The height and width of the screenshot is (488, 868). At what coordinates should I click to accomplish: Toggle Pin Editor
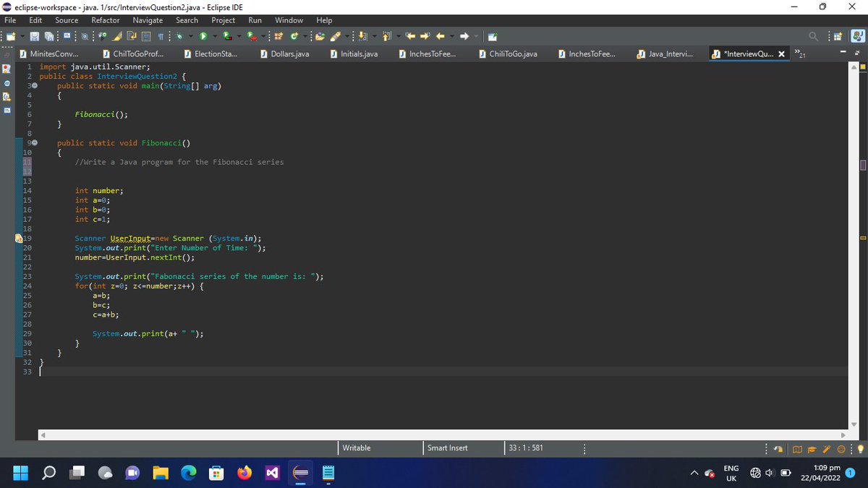[x=493, y=36]
